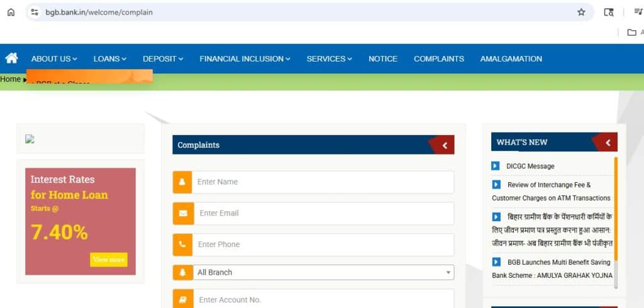
Task: Click the Interest Rates home loan banner
Action: (x=80, y=221)
